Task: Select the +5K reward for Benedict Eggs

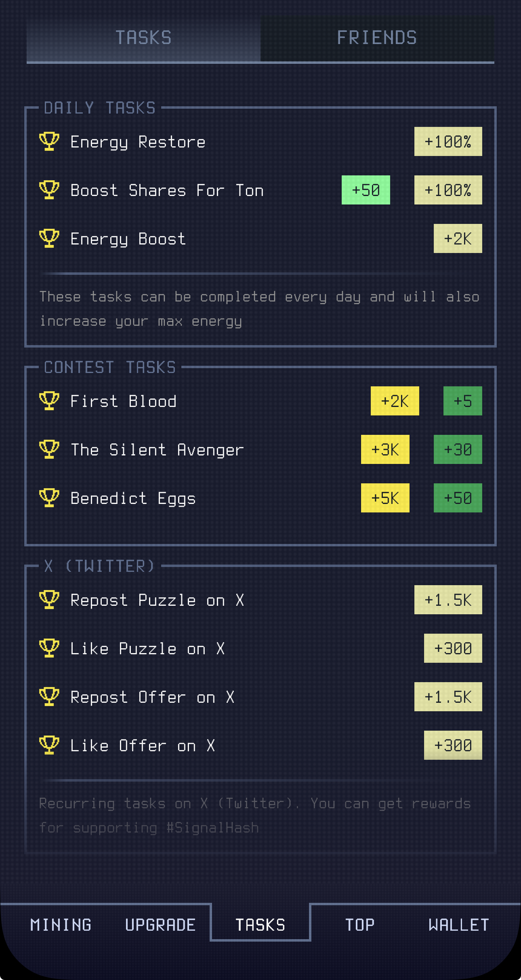Action: click(x=385, y=498)
